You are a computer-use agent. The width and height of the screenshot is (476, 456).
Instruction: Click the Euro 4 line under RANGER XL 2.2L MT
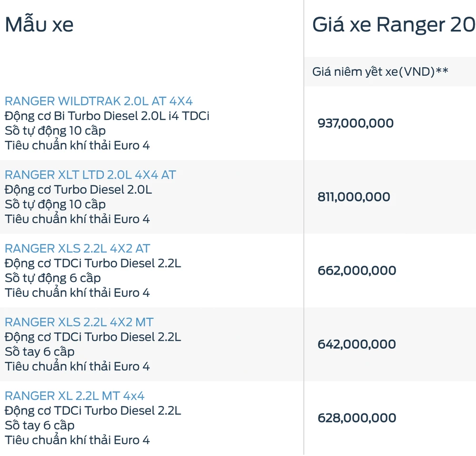click(x=77, y=440)
